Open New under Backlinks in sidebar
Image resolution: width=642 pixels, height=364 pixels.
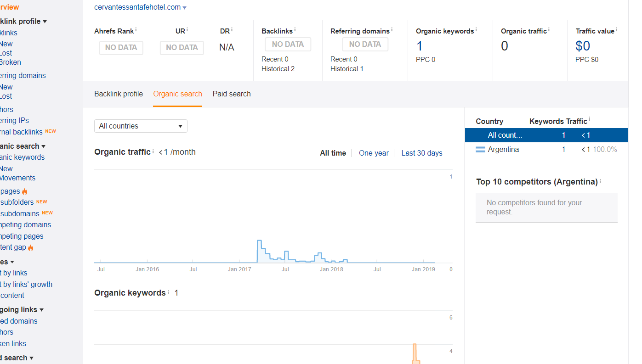(6, 44)
